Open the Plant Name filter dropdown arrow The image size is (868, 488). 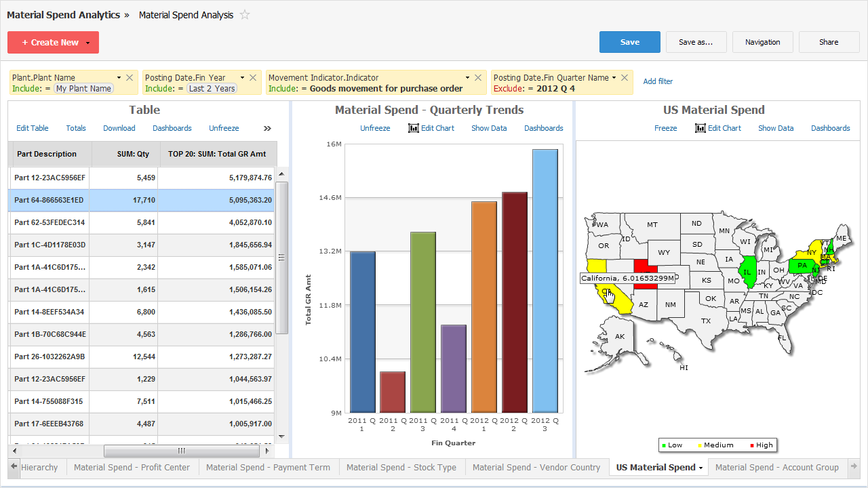119,78
